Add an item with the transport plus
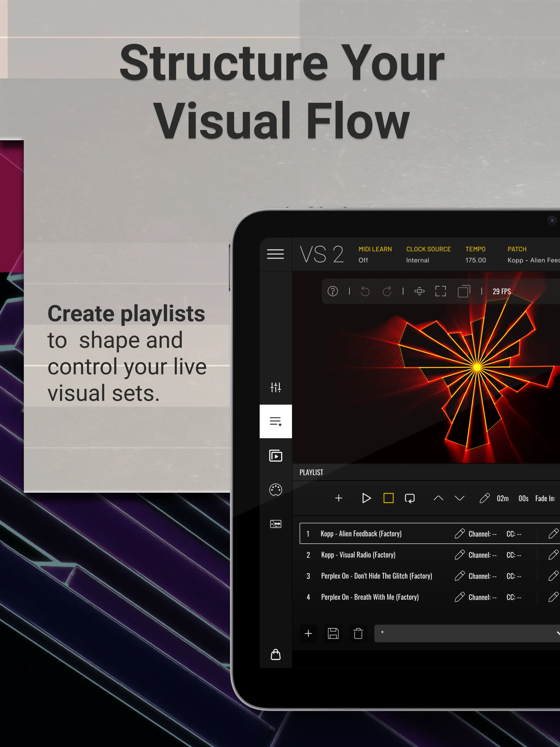 [x=339, y=498]
